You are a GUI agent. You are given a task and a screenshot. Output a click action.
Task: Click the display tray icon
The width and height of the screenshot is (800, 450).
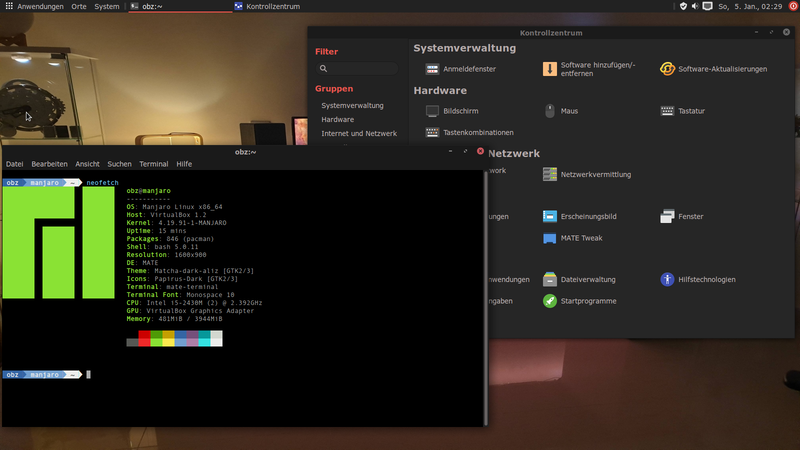pyautogui.click(x=707, y=6)
